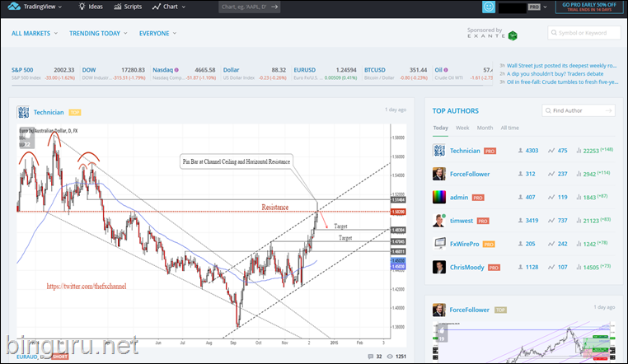The image size is (628, 364).
Task: Click the views eye icon showing 1251
Action: pyautogui.click(x=390, y=357)
